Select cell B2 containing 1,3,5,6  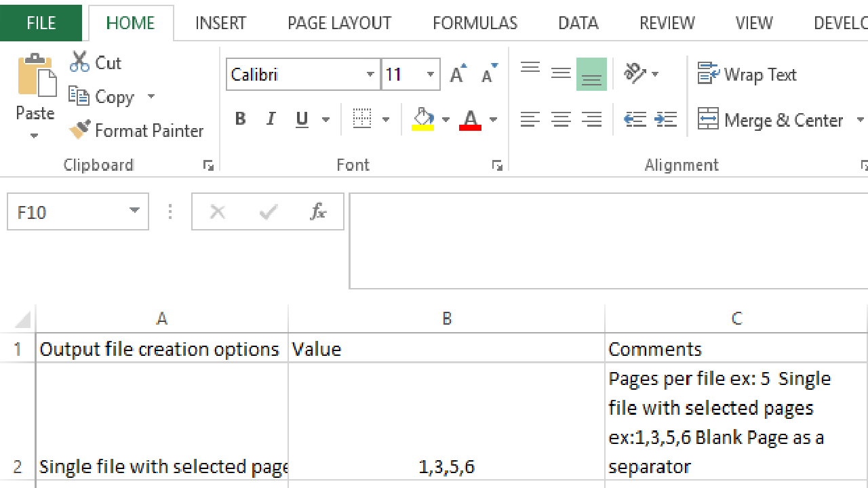pyautogui.click(x=446, y=420)
